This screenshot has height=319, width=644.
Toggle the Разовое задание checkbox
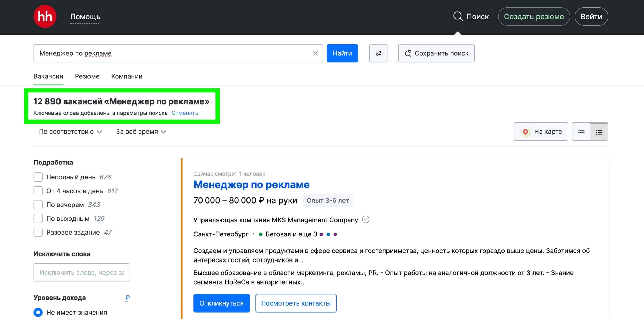38,232
